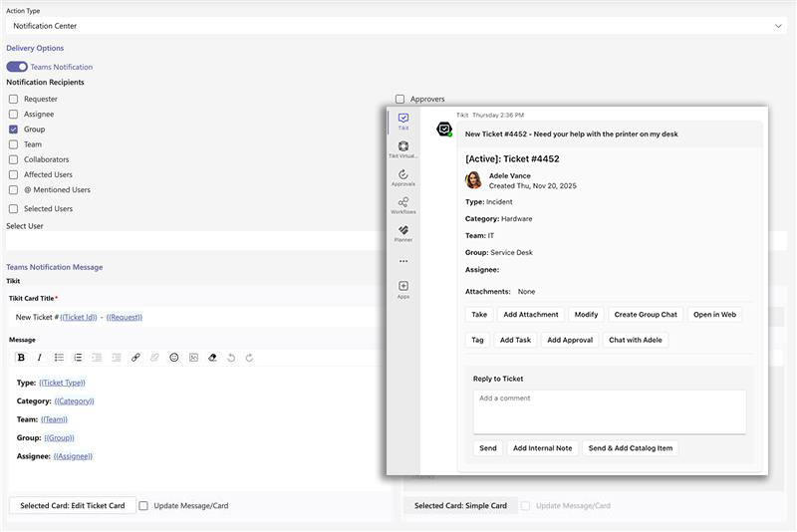
Task: Apply bold formatting in message editor
Action: [x=21, y=358]
